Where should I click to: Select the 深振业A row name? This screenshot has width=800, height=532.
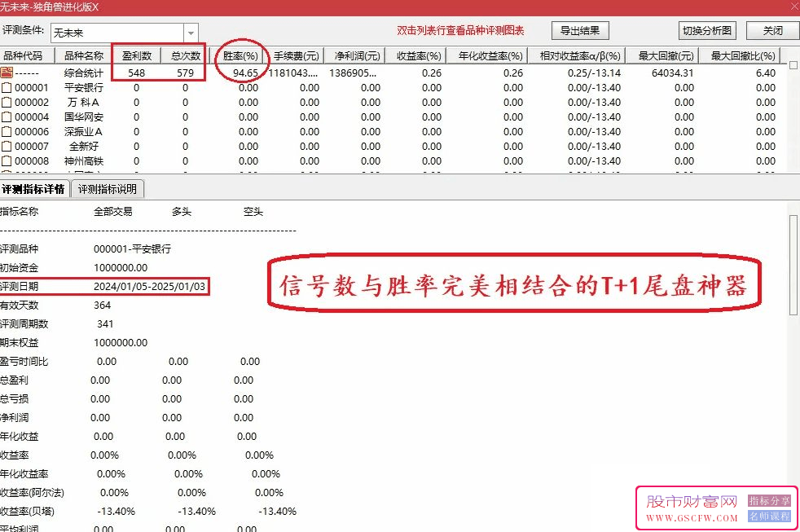(84, 132)
